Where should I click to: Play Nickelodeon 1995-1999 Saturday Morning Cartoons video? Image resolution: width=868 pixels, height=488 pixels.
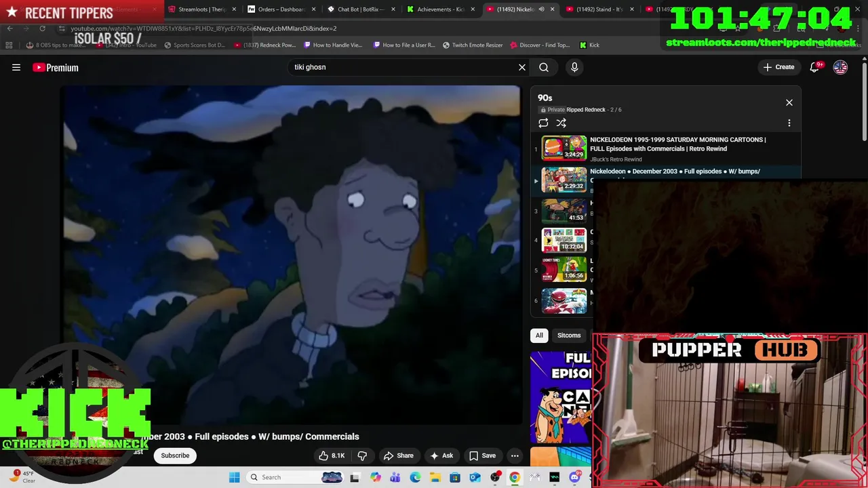click(x=665, y=148)
